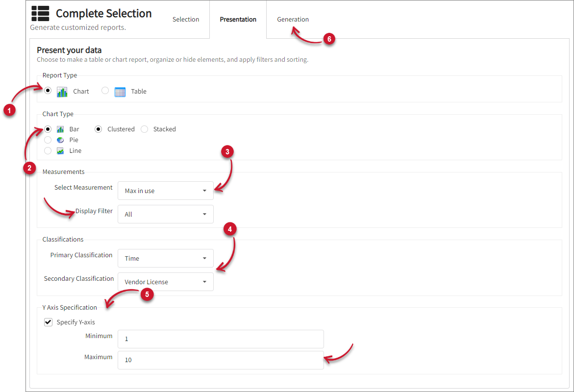Click the Pie chart type icon
574x392 pixels.
60,140
